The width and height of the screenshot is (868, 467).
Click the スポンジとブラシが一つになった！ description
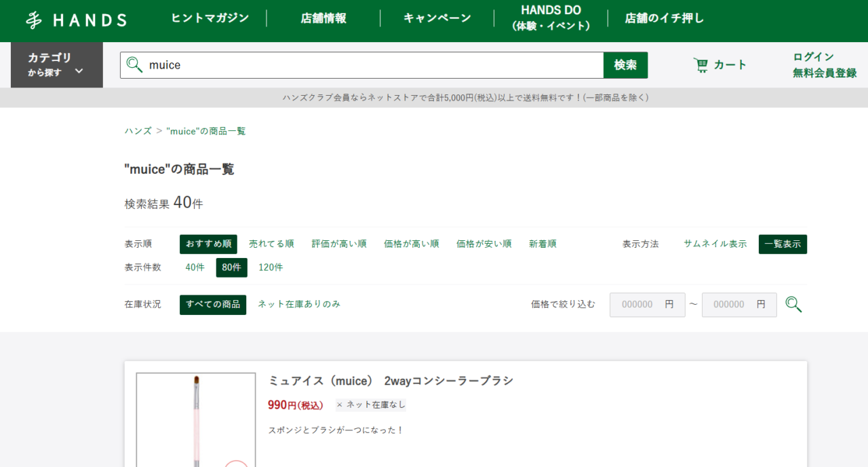click(x=336, y=430)
